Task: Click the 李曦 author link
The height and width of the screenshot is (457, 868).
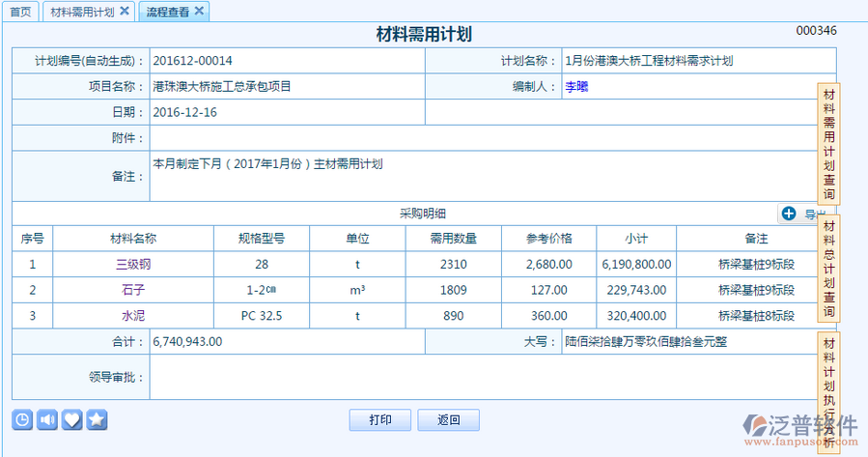Action: [576, 87]
